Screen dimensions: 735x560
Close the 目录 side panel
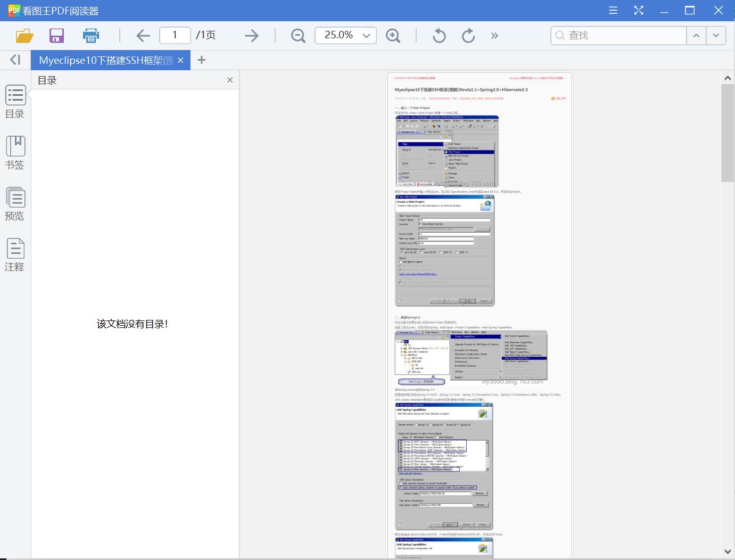tap(230, 80)
